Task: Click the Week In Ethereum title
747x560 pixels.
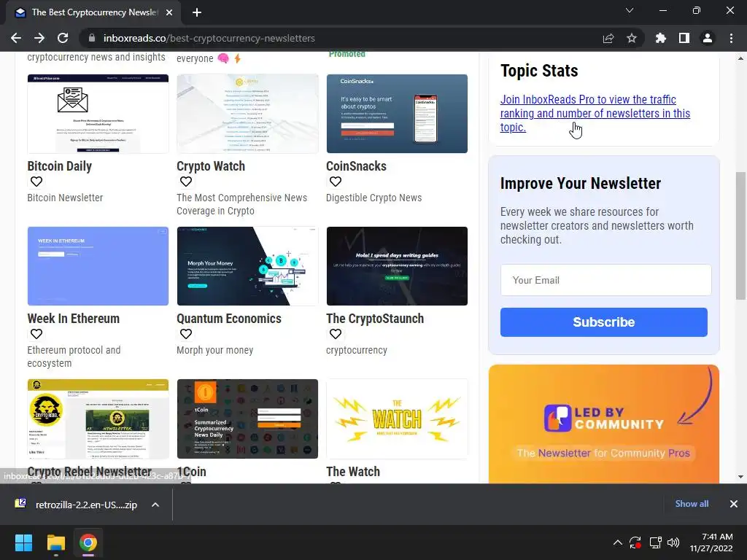Action: tap(74, 319)
